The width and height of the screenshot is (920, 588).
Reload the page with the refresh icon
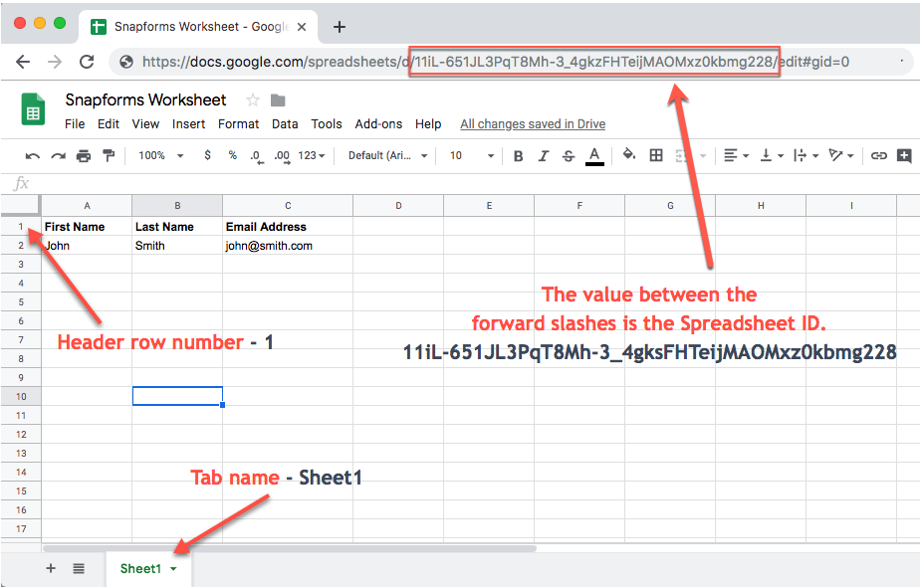(87, 62)
